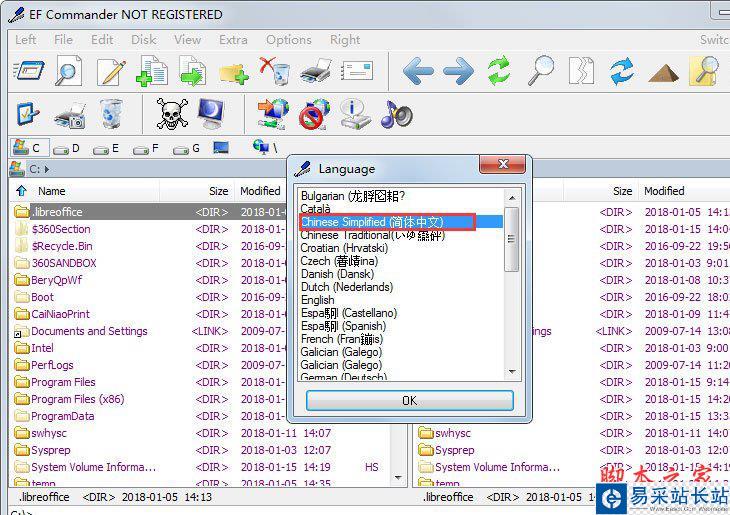Open the Left menu
The image size is (730, 515).
click(x=25, y=40)
